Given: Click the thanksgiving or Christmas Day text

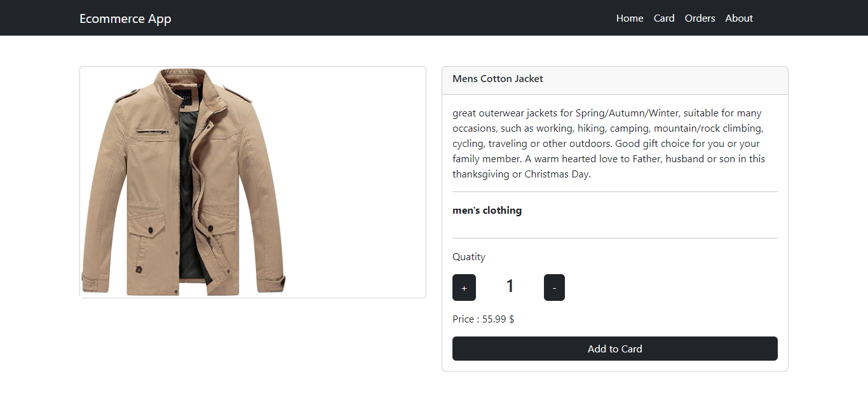Looking at the screenshot, I should click(x=522, y=174).
